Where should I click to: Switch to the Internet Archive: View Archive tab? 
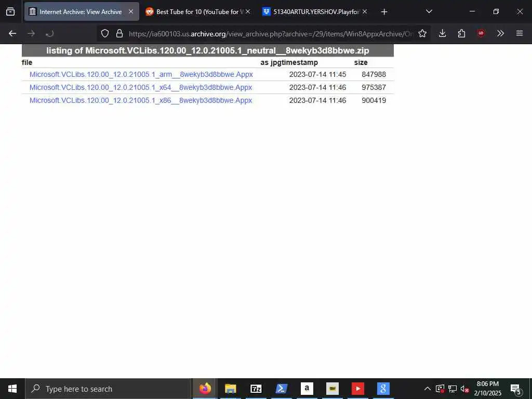coord(82,12)
